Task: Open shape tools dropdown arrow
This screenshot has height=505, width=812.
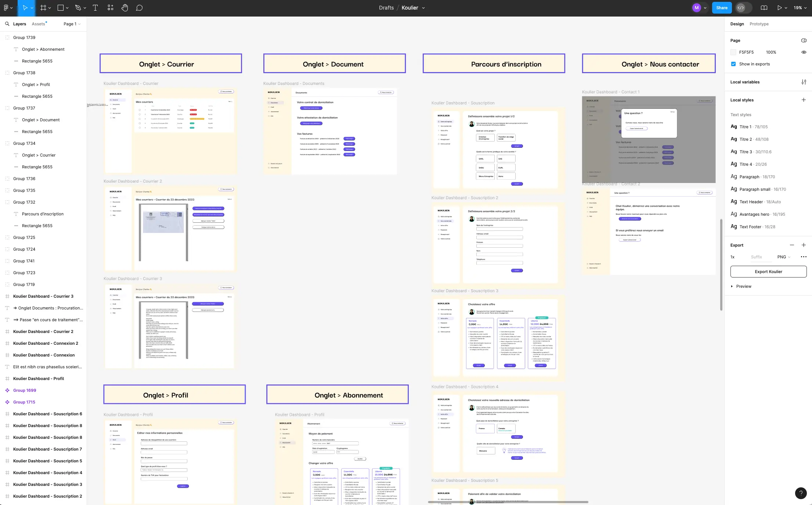Action: tap(67, 8)
